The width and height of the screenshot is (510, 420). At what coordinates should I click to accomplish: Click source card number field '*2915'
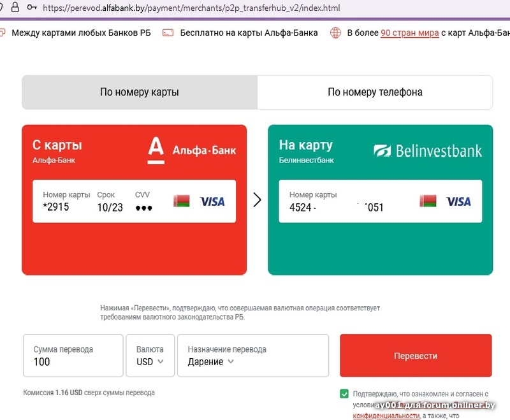66,201
